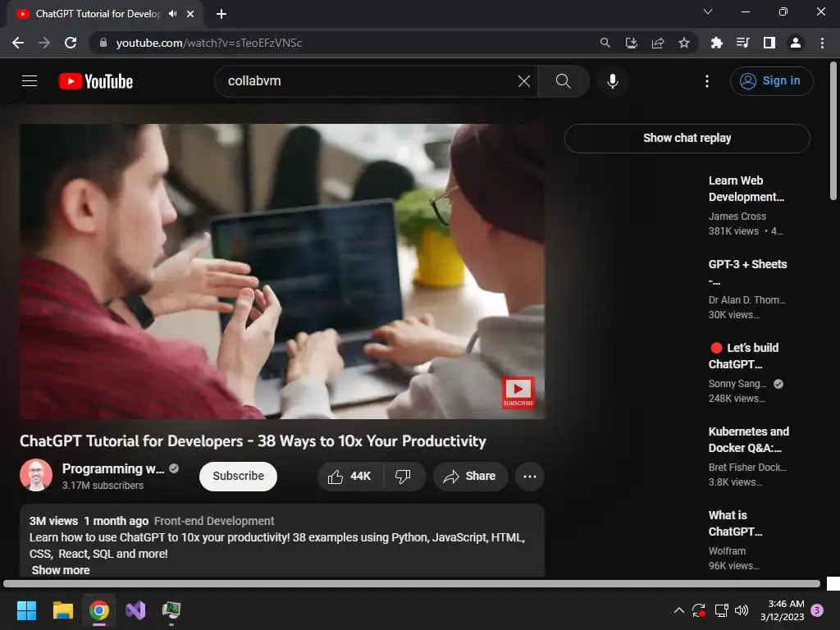Open a new browser tab
840x630 pixels.
[221, 14]
